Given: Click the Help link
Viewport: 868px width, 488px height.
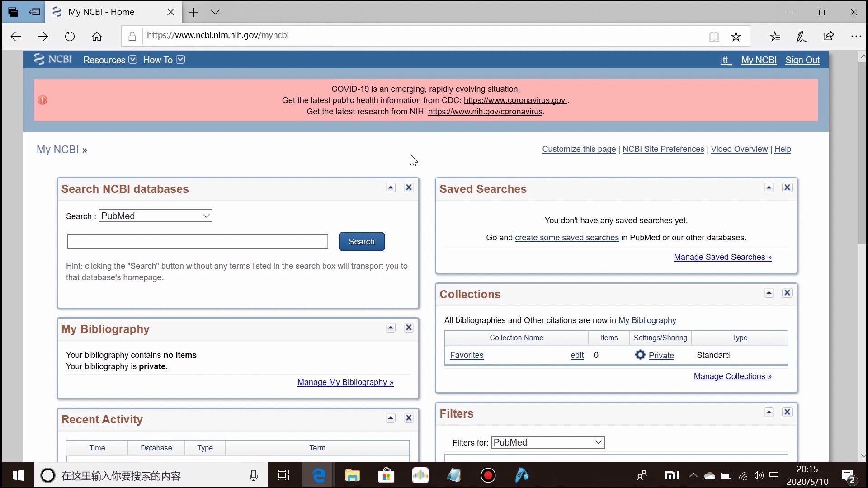Looking at the screenshot, I should pyautogui.click(x=783, y=149).
